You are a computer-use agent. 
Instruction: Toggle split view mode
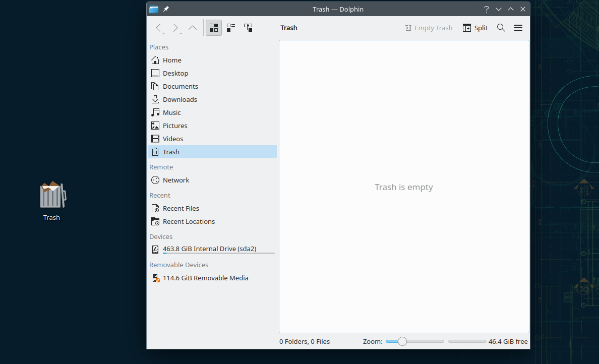coord(474,28)
